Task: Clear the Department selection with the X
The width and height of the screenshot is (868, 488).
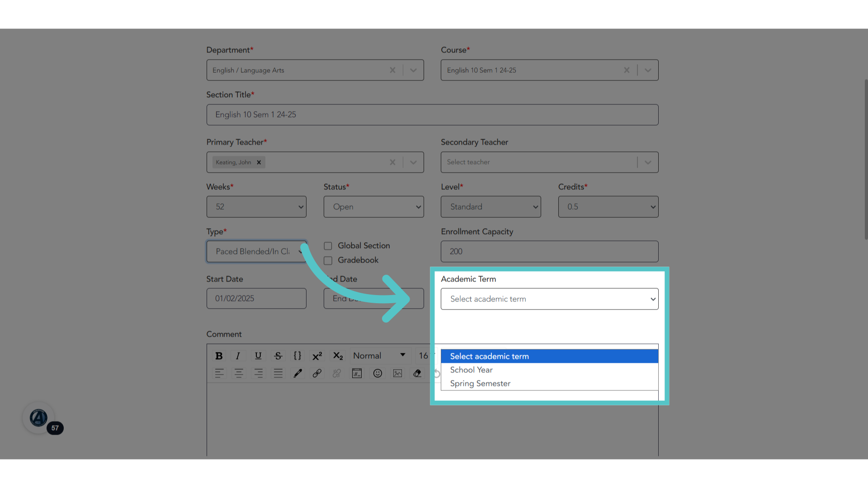Action: (x=392, y=70)
